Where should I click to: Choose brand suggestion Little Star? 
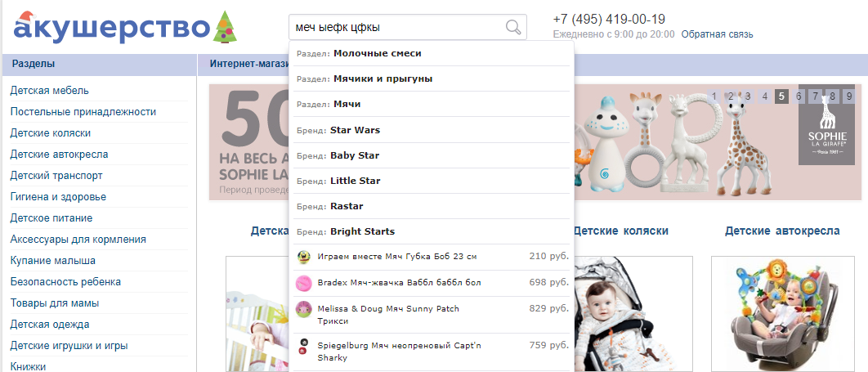pyautogui.click(x=432, y=181)
